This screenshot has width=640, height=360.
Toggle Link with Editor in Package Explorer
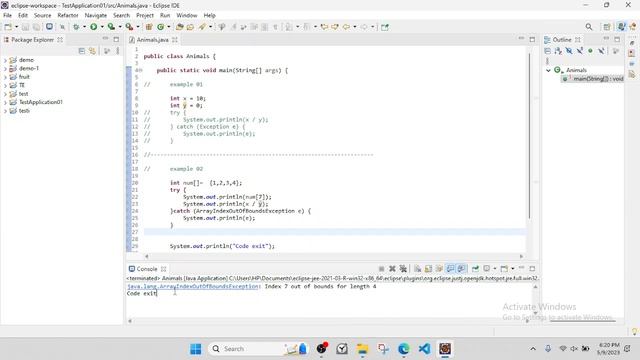[x=93, y=51]
